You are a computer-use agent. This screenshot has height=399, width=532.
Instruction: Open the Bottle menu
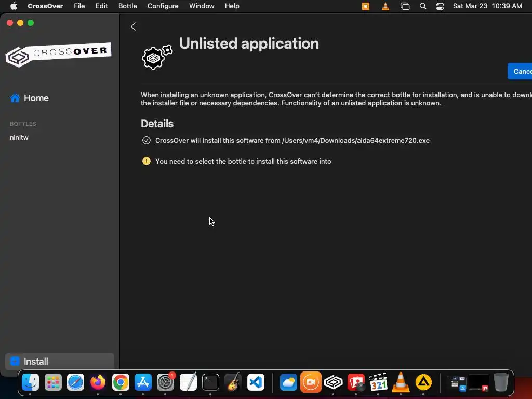pos(128,6)
